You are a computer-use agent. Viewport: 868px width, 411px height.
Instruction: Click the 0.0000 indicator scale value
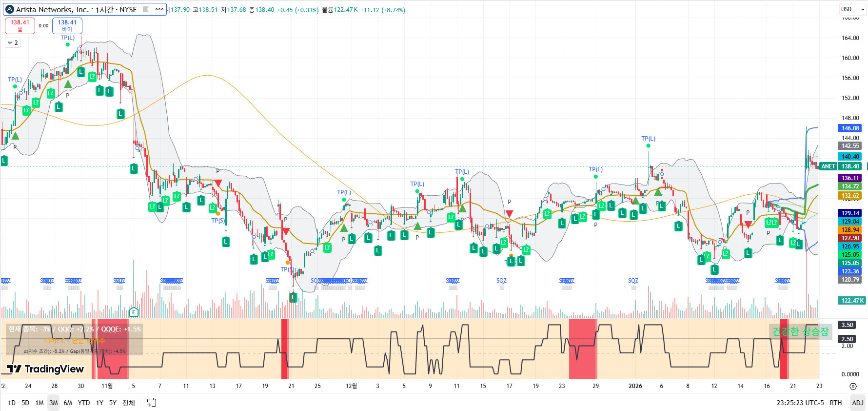click(850, 374)
